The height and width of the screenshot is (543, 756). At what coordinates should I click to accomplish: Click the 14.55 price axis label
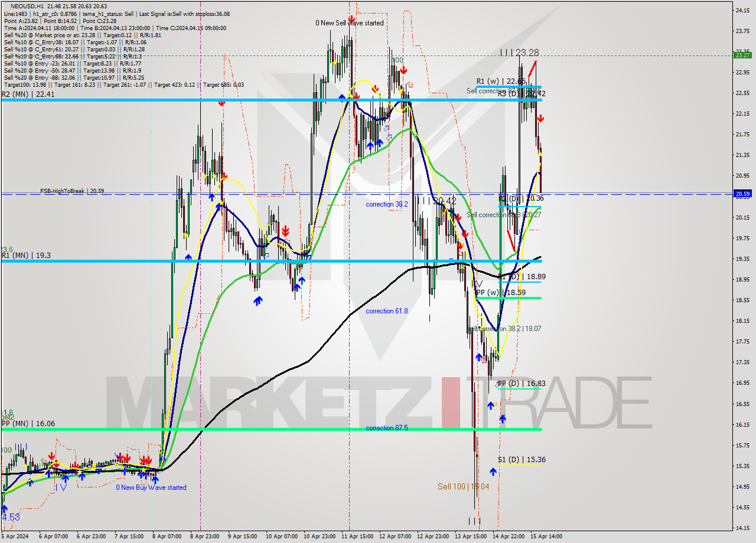(x=743, y=508)
